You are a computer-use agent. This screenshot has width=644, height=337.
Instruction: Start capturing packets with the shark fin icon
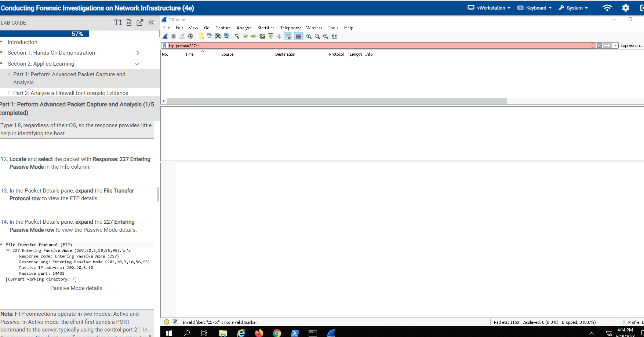pyautogui.click(x=165, y=36)
